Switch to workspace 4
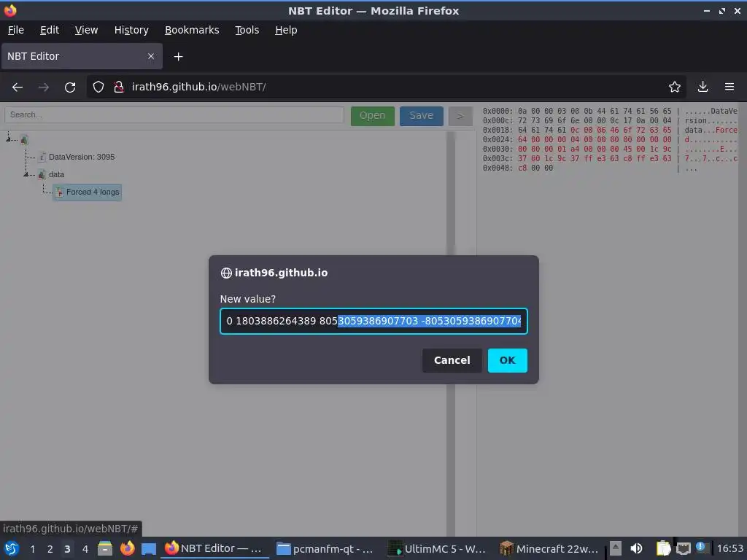The width and height of the screenshot is (747, 560). [85, 549]
